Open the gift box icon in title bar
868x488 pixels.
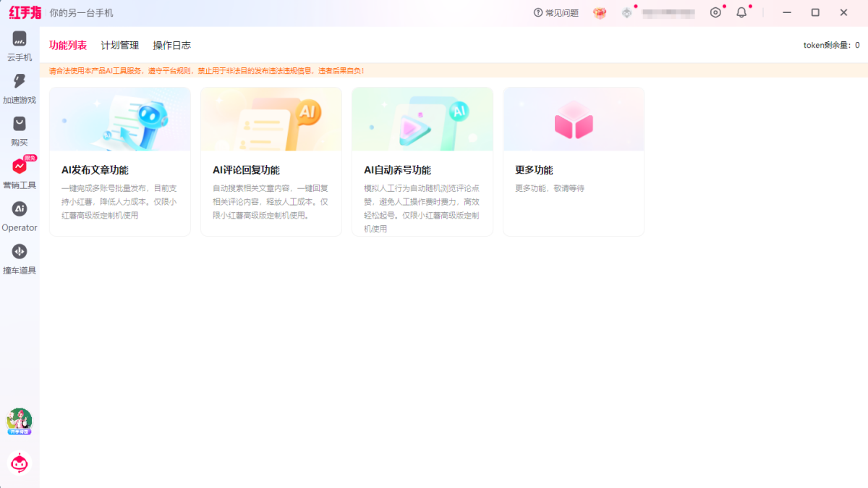[x=600, y=13]
